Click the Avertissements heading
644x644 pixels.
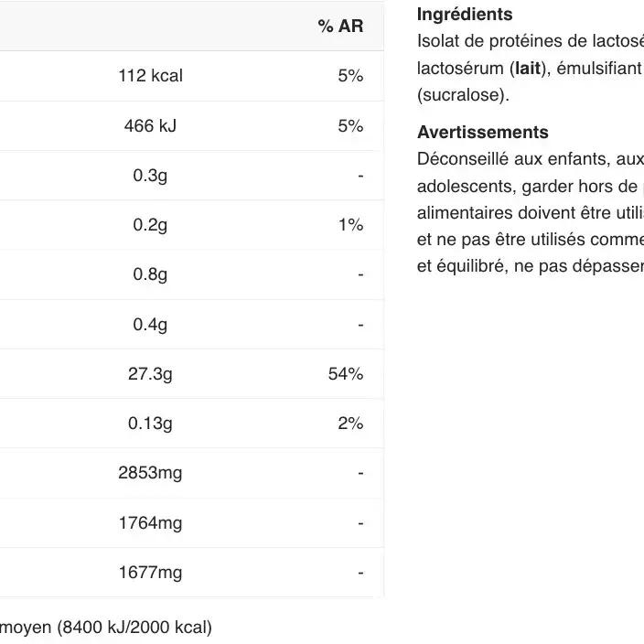point(482,133)
